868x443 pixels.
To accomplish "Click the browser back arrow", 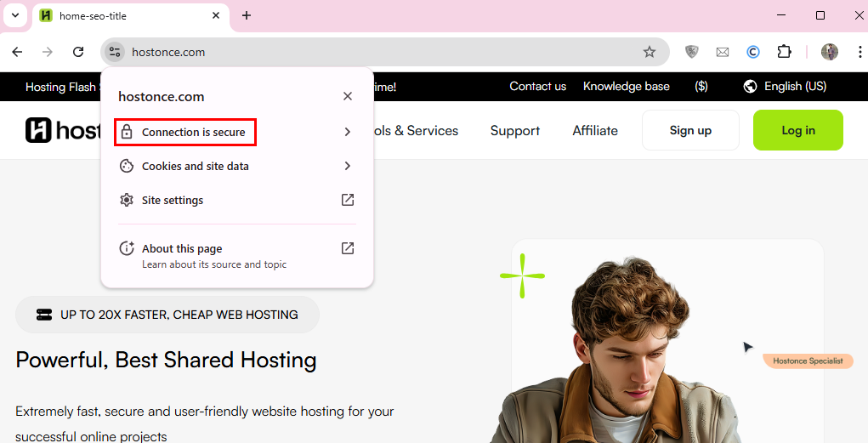I will pos(17,52).
